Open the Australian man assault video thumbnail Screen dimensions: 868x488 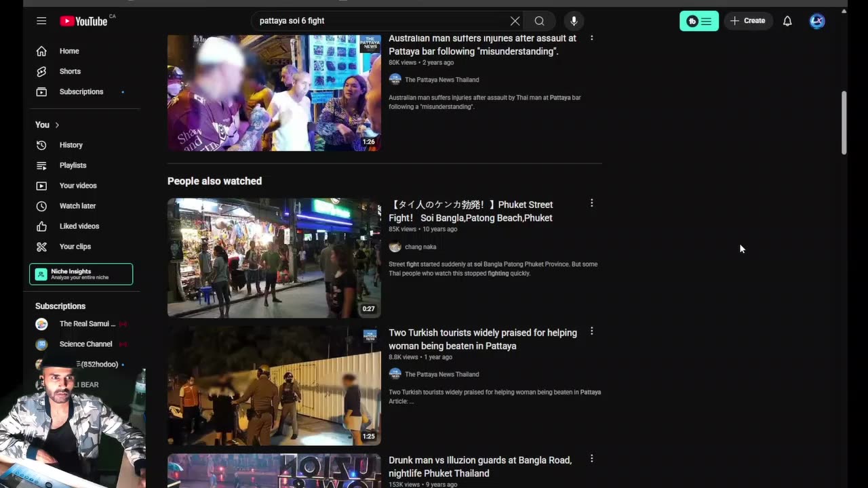(x=274, y=93)
